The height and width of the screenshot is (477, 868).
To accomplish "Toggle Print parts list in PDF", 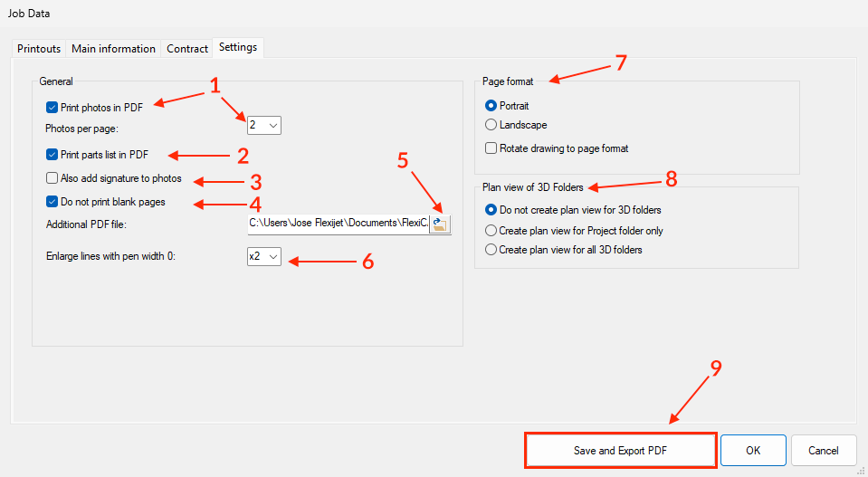I will (x=52, y=154).
